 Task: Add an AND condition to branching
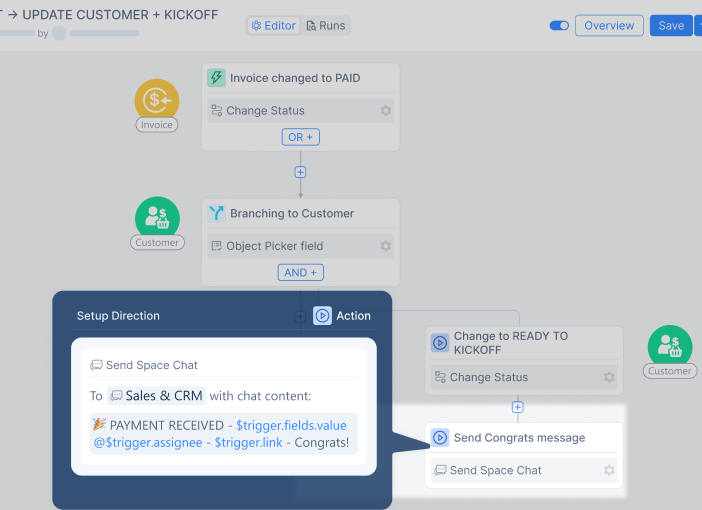[x=300, y=272]
